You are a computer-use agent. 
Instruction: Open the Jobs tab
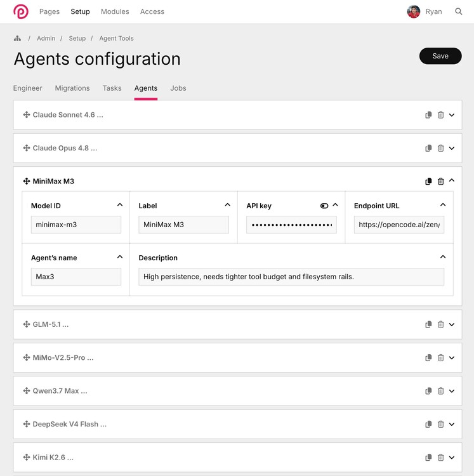(178, 88)
